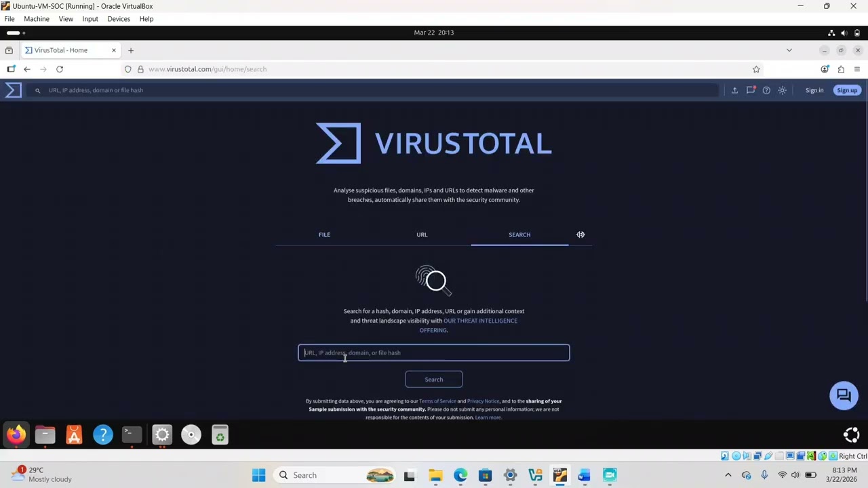This screenshot has width=868, height=488.
Task: Select the SEARCH tab
Action: pos(519,235)
